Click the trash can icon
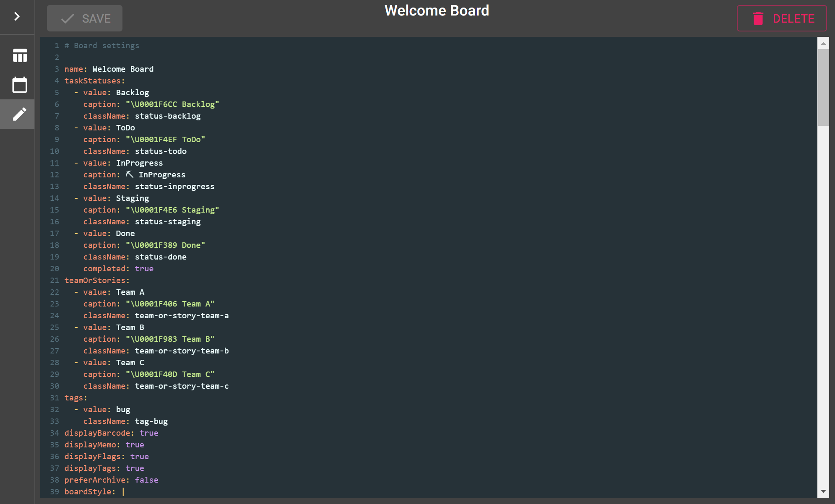The width and height of the screenshot is (835, 504). pos(758,18)
